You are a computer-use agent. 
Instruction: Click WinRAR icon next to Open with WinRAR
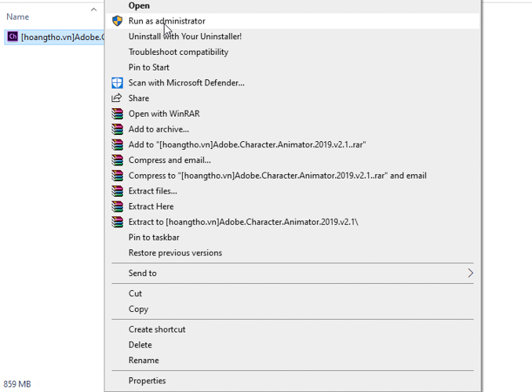118,114
